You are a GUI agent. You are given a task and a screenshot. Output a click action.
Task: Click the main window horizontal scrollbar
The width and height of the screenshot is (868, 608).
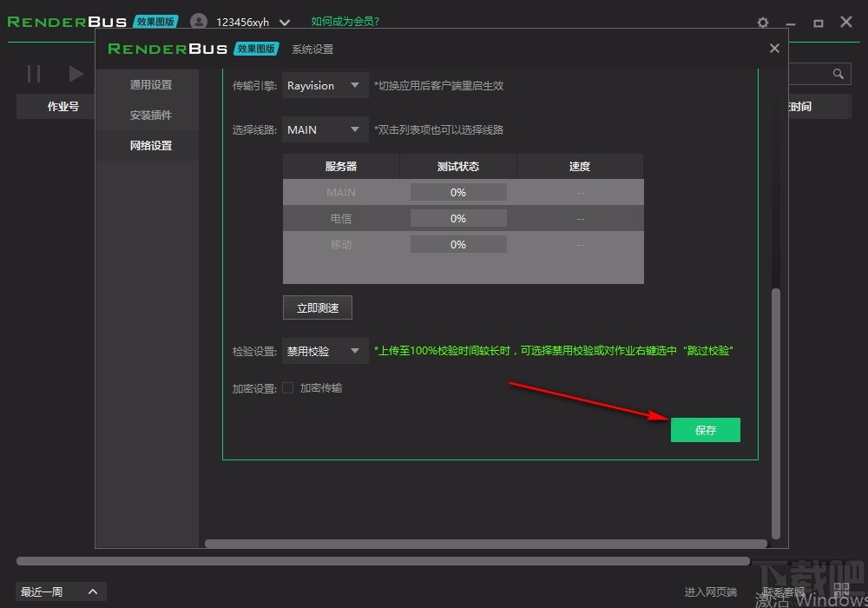[383, 561]
